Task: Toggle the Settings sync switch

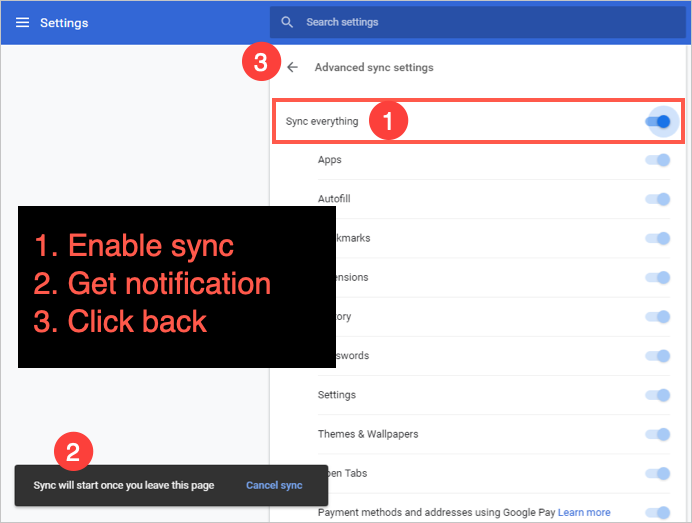Action: pos(658,395)
